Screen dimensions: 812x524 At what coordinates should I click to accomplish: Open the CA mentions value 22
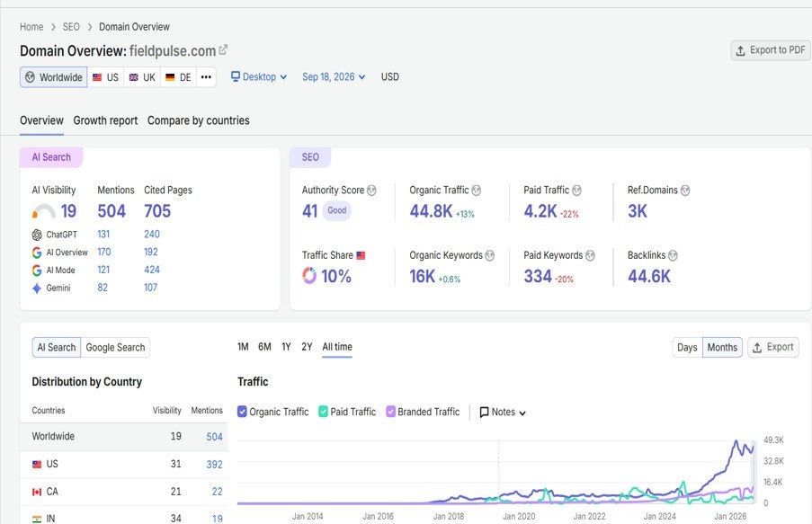click(x=217, y=492)
